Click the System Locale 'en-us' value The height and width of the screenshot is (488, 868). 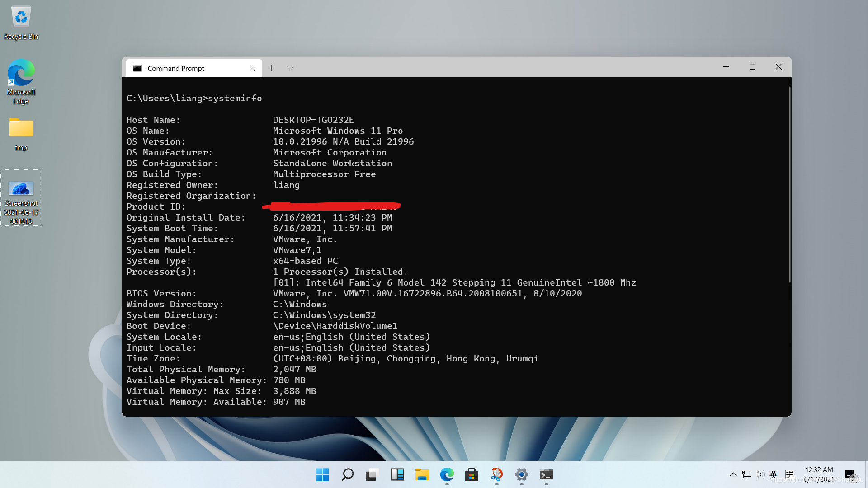pos(351,337)
